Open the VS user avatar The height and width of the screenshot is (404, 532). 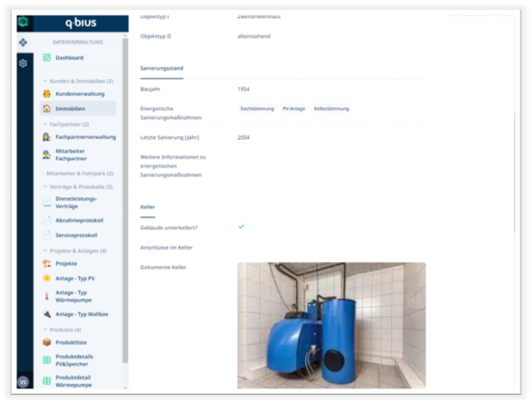point(23,382)
